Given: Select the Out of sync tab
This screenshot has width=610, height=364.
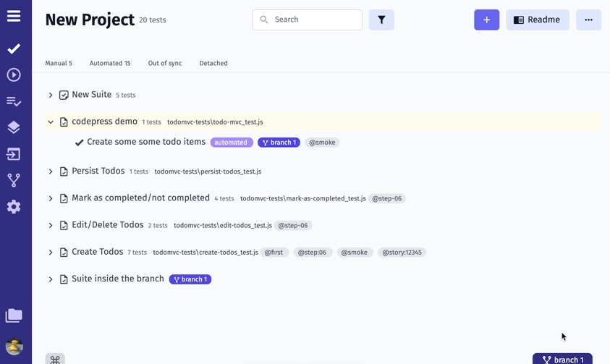Looking at the screenshot, I should (x=165, y=64).
